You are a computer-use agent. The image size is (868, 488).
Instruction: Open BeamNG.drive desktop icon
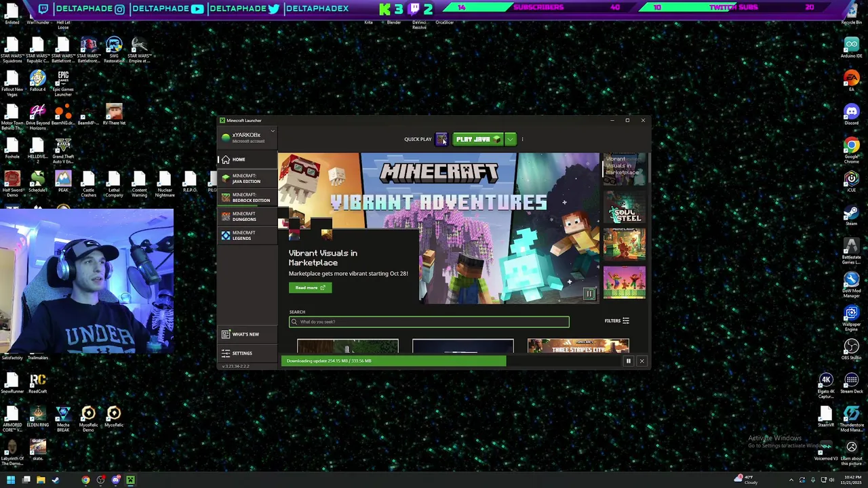click(63, 115)
